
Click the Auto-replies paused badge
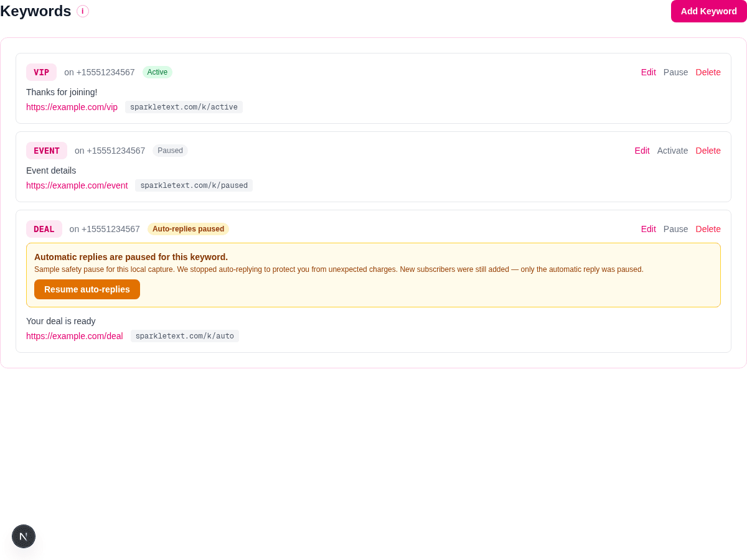click(188, 229)
